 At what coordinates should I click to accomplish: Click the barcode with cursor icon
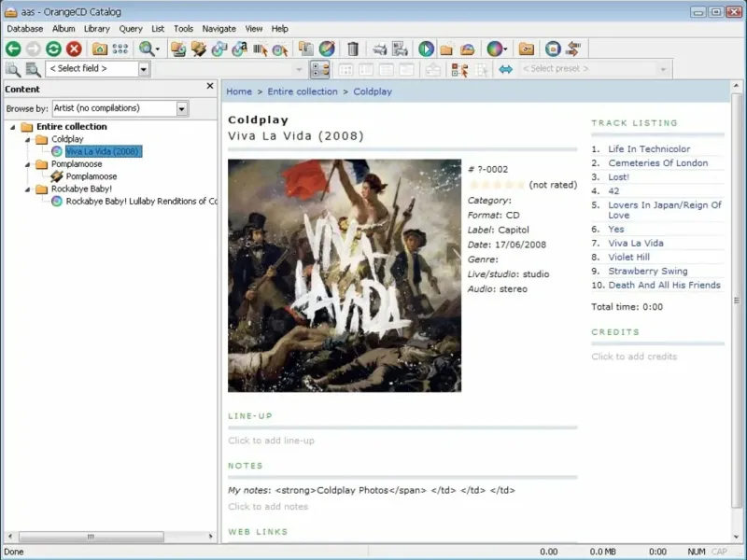(x=261, y=49)
